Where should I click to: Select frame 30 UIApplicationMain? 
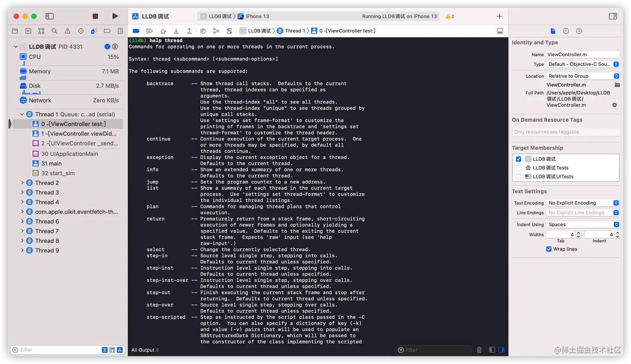66,154
